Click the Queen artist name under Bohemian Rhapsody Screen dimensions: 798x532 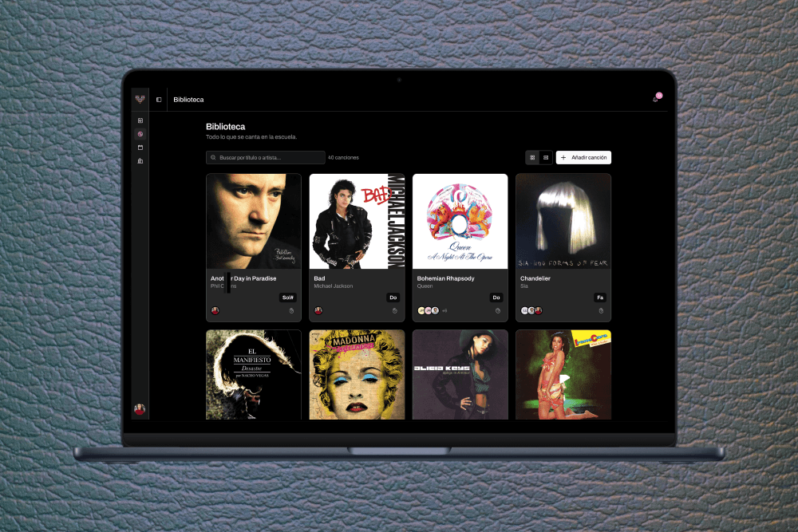pyautogui.click(x=425, y=286)
